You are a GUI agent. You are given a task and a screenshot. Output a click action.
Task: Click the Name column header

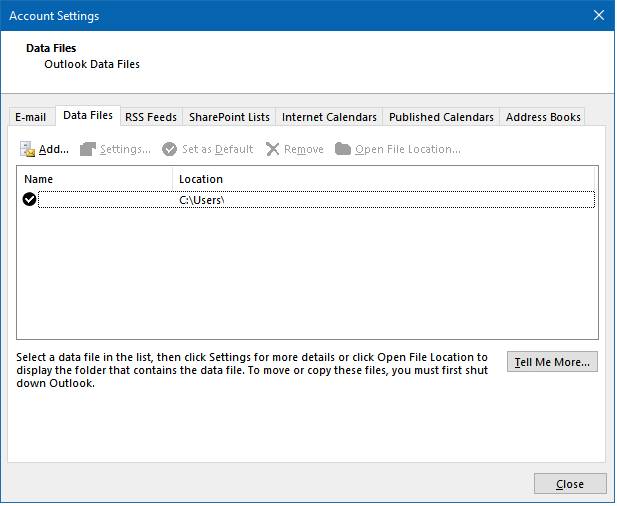(x=94, y=179)
